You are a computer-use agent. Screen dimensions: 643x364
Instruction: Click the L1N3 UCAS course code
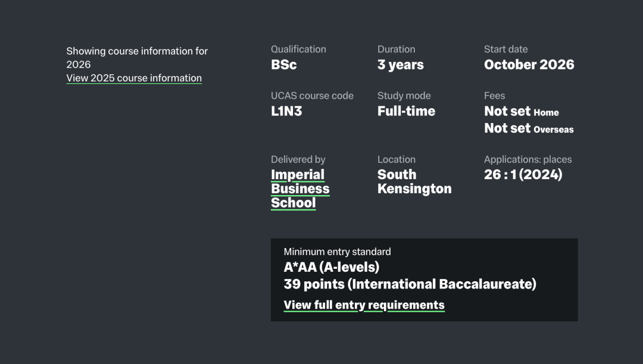286,111
